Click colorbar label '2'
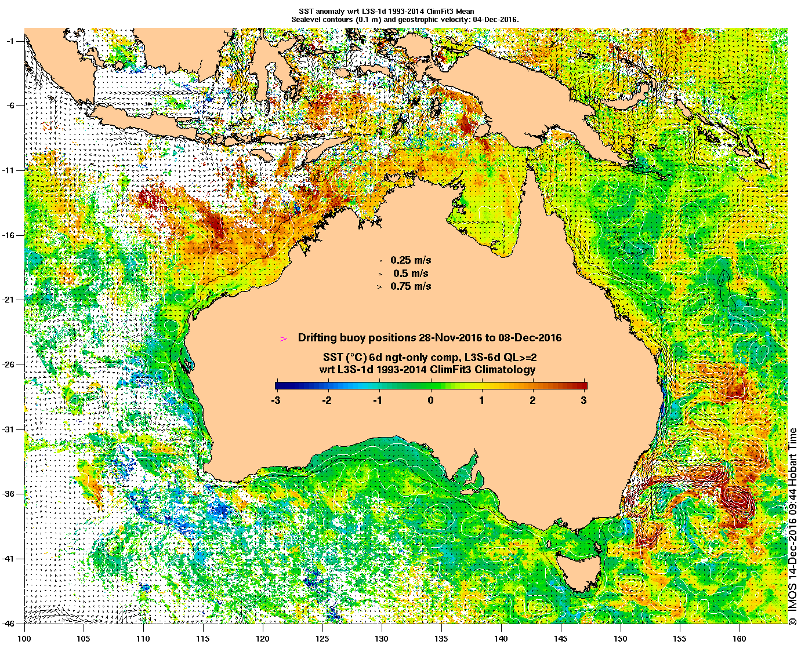 [532, 400]
